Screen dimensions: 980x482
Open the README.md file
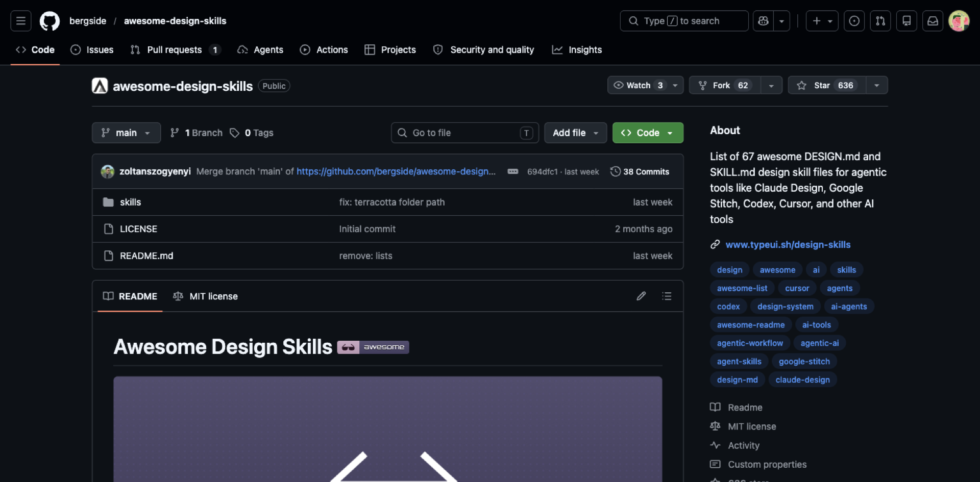(146, 256)
